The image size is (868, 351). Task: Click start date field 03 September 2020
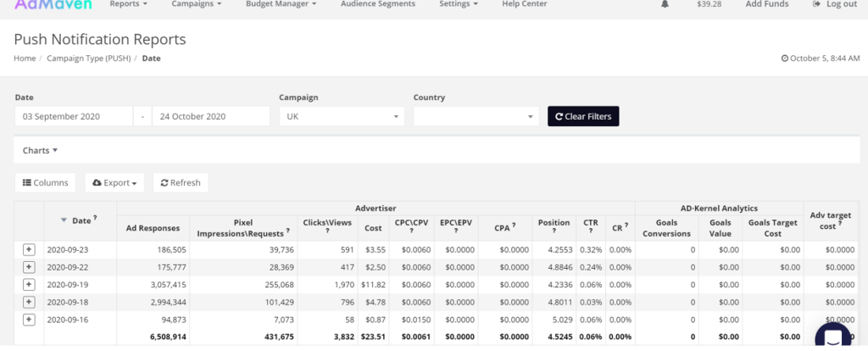point(74,116)
